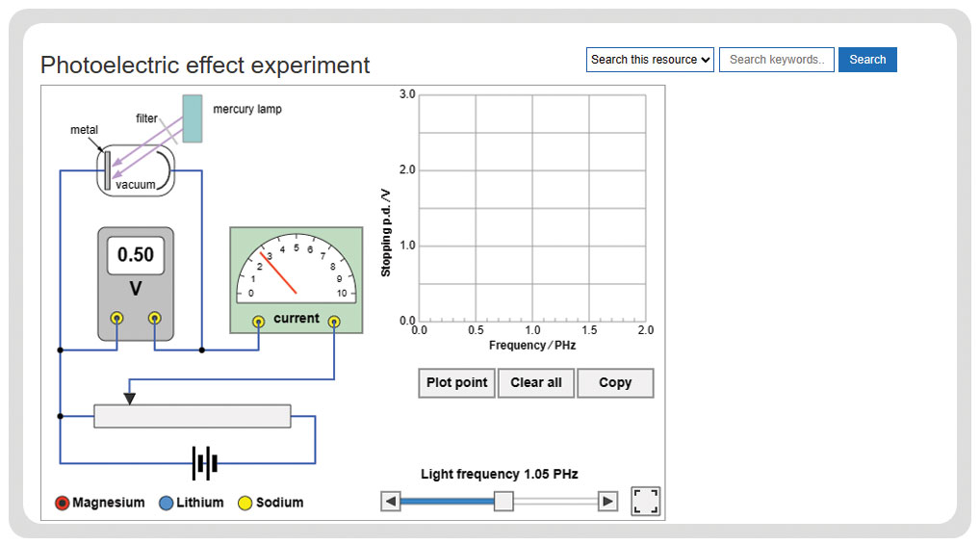
Task: Click the battery cell symbol in the circuit
Action: point(204,463)
